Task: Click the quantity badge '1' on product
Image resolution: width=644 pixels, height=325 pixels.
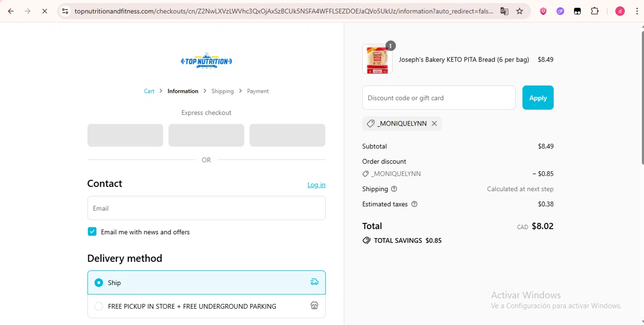Action: (x=390, y=46)
